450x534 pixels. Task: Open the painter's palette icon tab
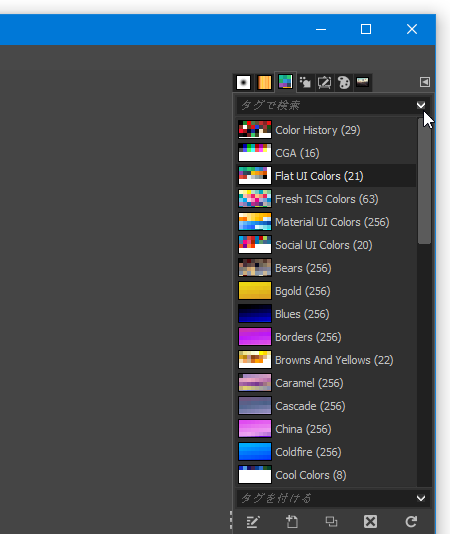[x=344, y=82]
